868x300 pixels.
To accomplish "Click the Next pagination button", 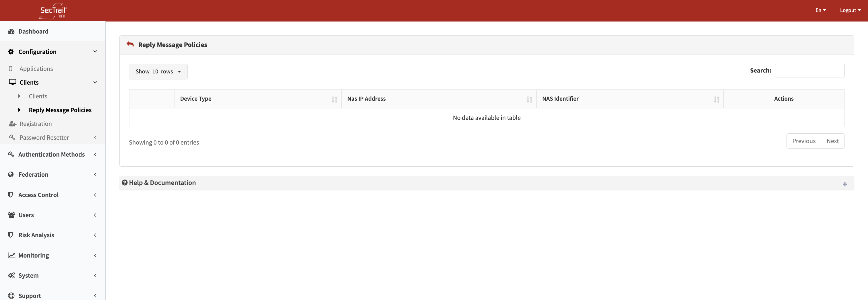I will coord(833,141).
